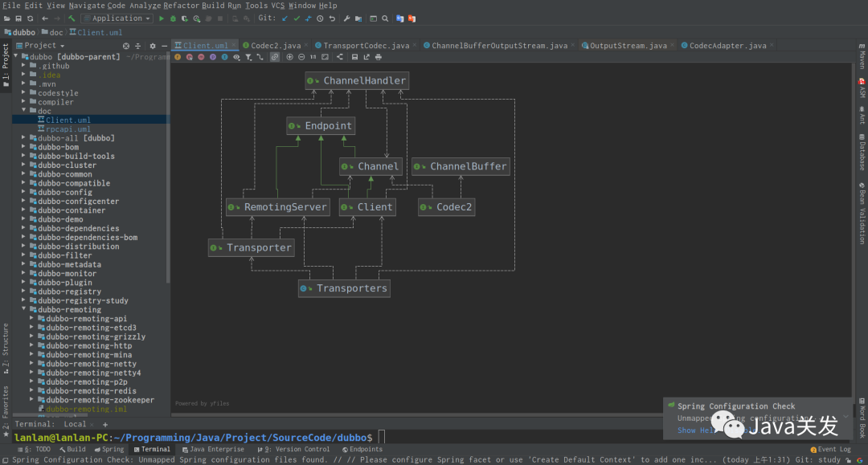Open Git history clock icon
Screen dimensions: 868x465
(320, 18)
